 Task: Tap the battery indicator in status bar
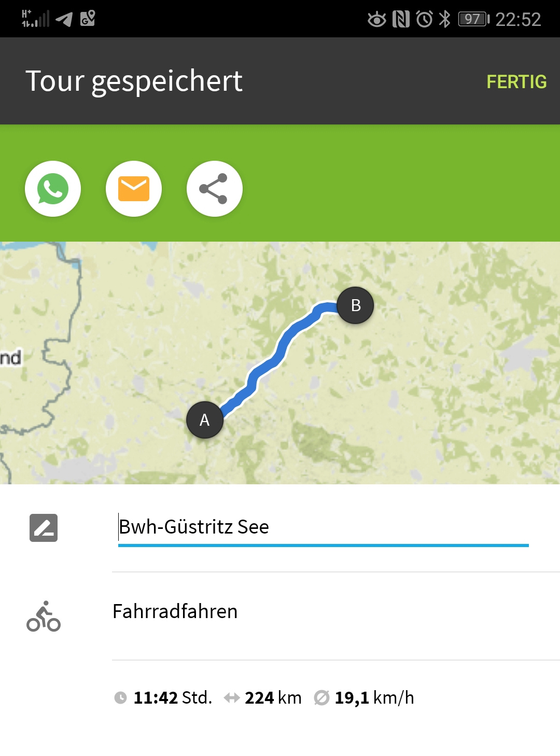tap(473, 19)
